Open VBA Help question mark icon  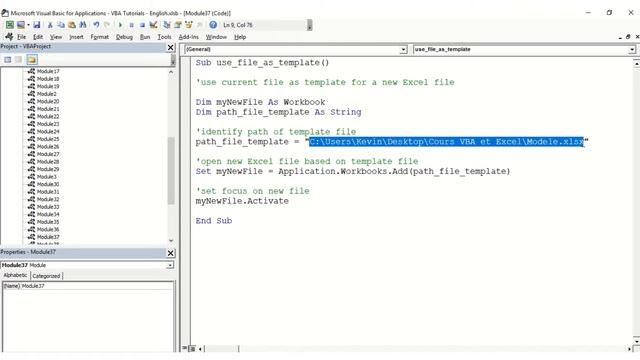click(213, 25)
